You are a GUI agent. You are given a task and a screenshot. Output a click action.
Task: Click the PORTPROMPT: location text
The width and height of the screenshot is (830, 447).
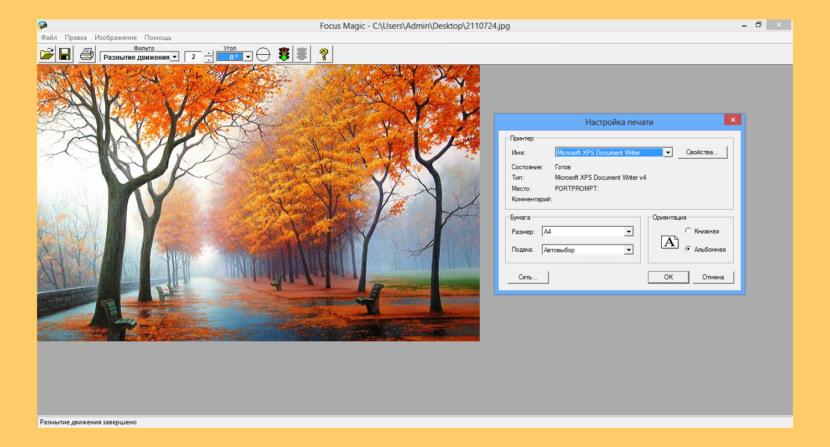576,189
